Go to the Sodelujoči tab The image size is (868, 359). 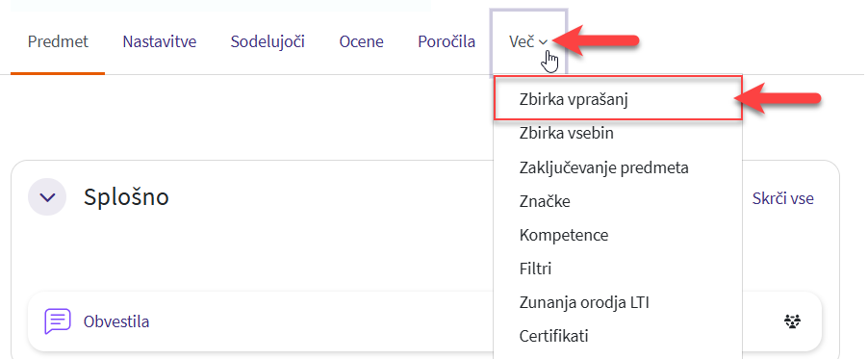pos(268,42)
